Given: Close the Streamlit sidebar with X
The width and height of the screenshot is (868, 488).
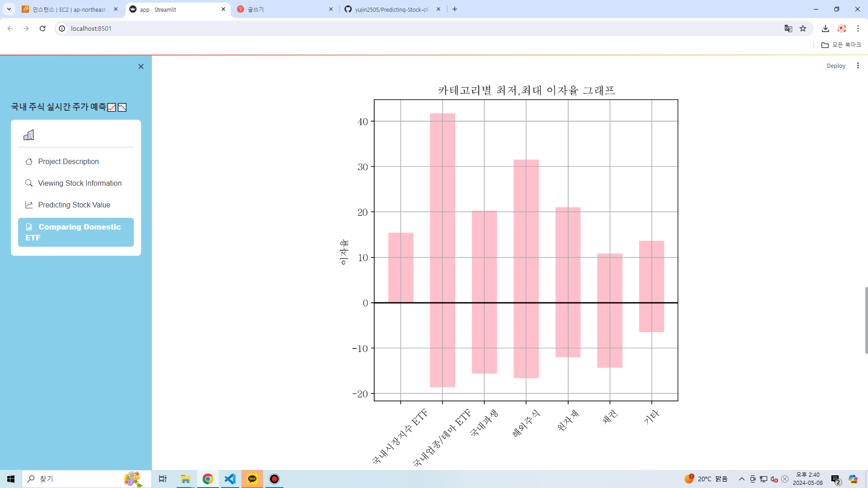Looking at the screenshot, I should coord(141,66).
